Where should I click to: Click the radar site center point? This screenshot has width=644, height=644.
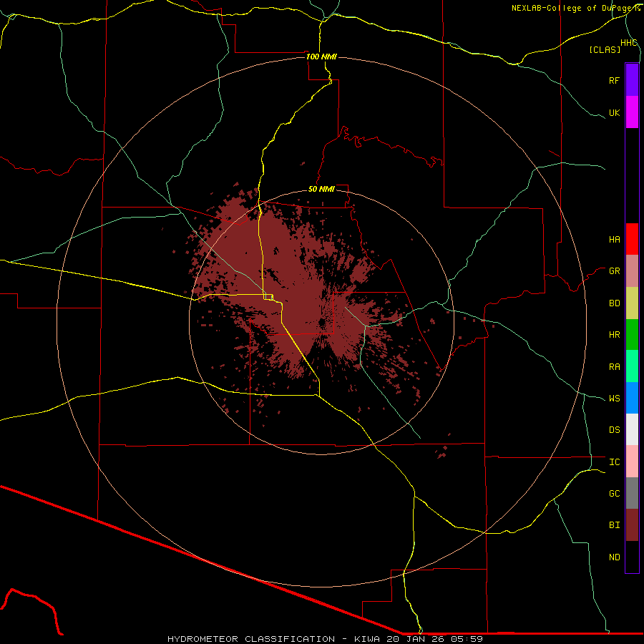pos(321,323)
